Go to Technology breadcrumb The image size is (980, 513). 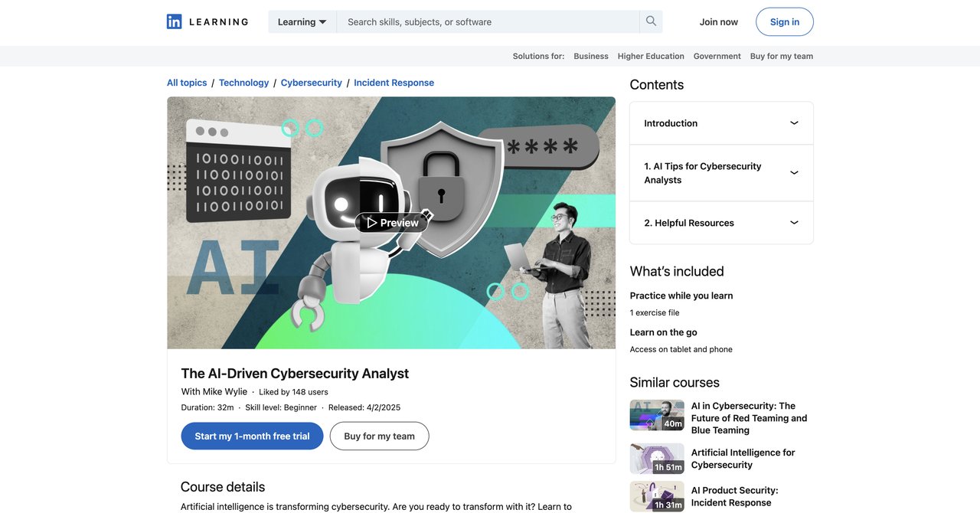click(x=243, y=83)
